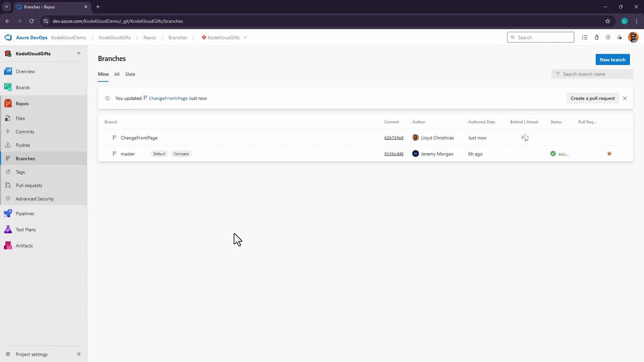Bookmark this page with the star icon
Screen dimensions: 644x362
pos(608,21)
